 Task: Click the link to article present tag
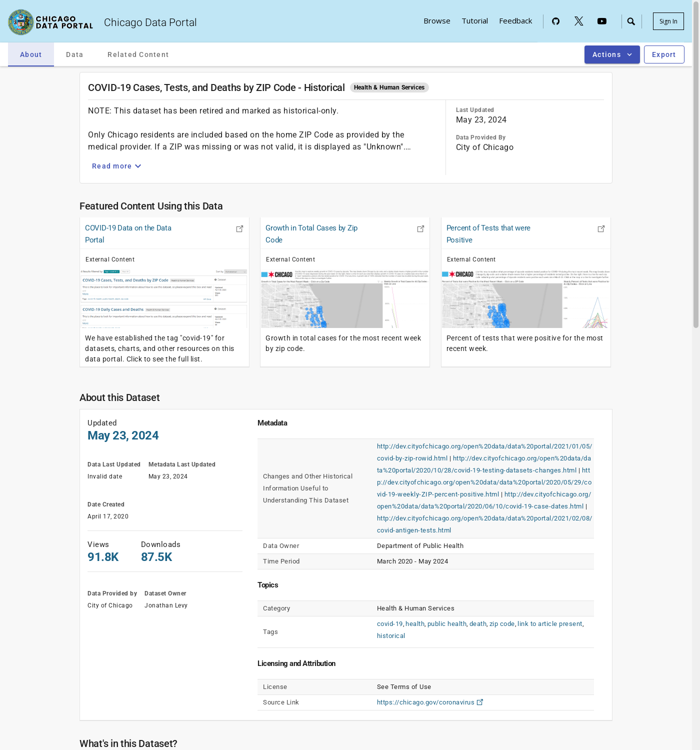click(550, 624)
